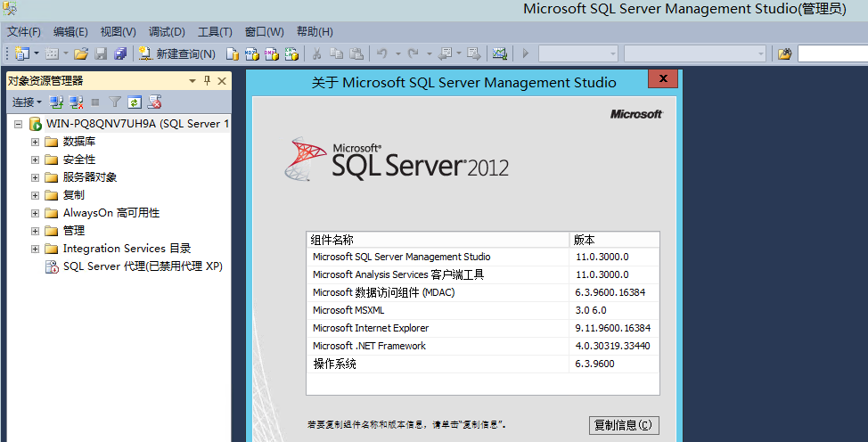
Task: Open the 工具(T) menu
Action: tap(215, 32)
